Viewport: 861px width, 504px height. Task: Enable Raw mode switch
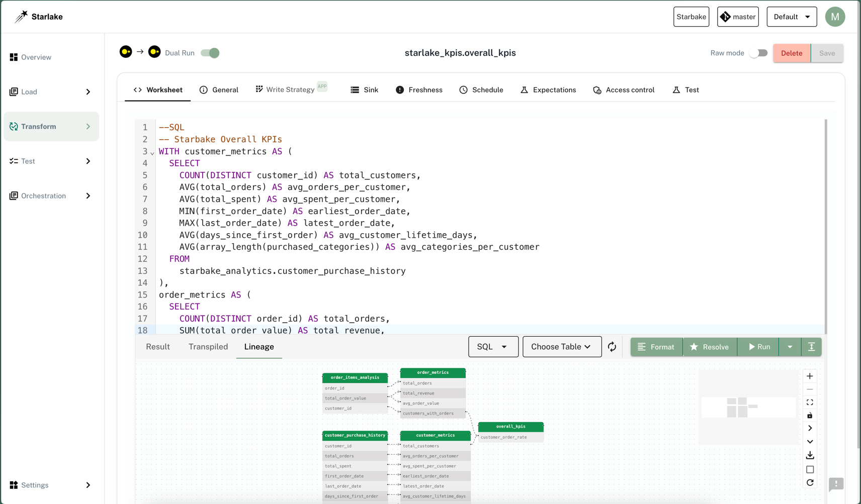[758, 53]
